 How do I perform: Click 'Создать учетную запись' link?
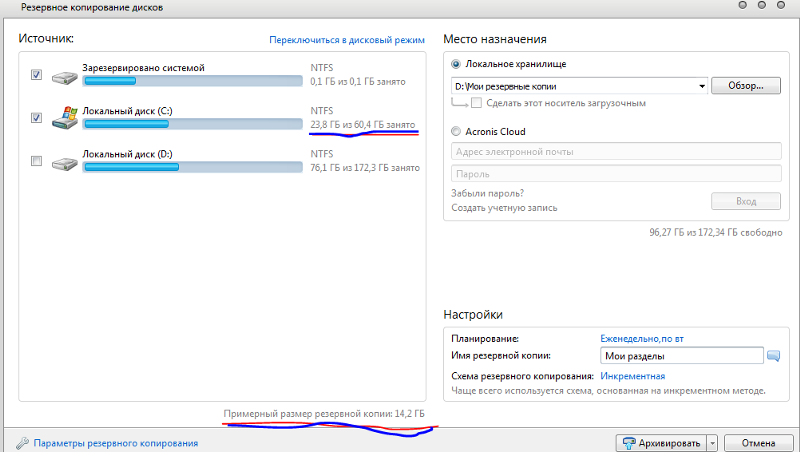(x=504, y=208)
